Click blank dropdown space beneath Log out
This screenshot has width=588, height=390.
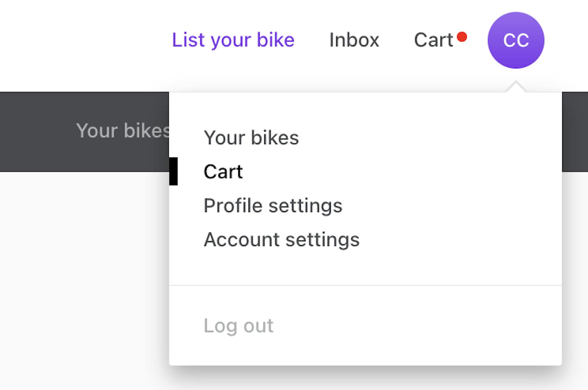click(365, 352)
